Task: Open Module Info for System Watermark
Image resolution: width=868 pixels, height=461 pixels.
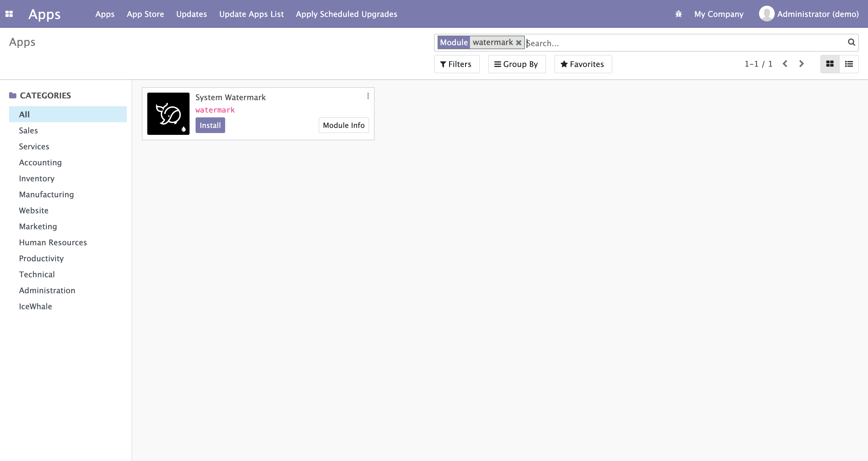Action: [343, 125]
